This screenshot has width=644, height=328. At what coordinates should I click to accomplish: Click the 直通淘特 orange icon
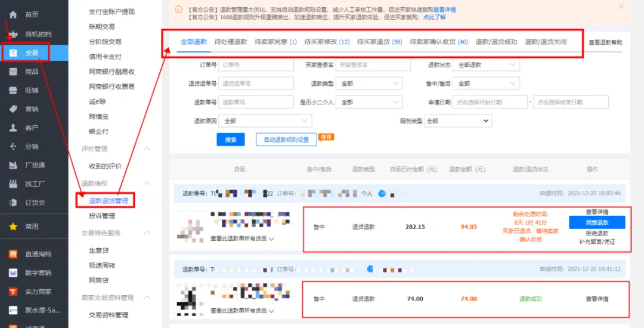13,254
